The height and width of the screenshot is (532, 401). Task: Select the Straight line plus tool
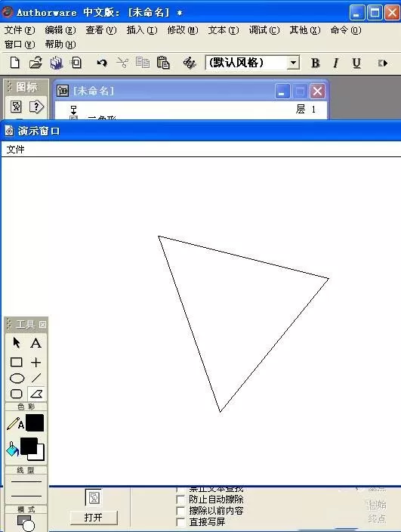coord(36,362)
